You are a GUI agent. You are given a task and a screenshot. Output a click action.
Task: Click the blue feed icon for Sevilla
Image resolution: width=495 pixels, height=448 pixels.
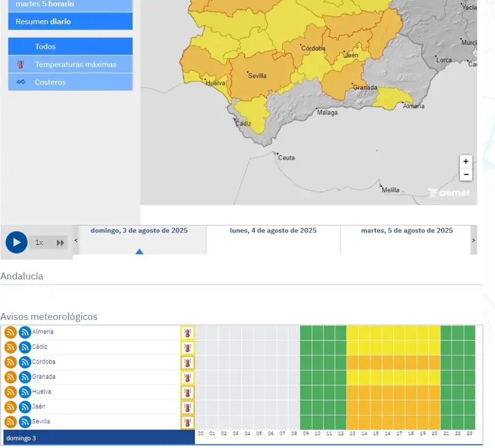click(25, 422)
